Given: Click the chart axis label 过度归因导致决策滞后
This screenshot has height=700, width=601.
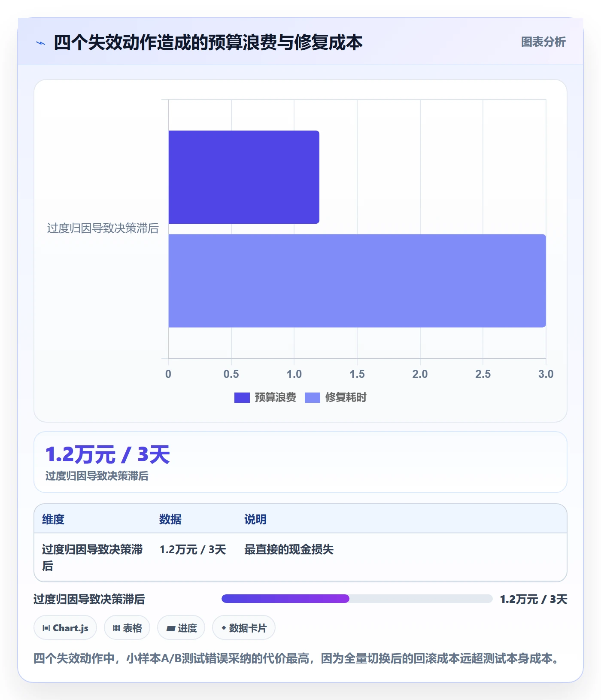Looking at the screenshot, I should 103,228.
